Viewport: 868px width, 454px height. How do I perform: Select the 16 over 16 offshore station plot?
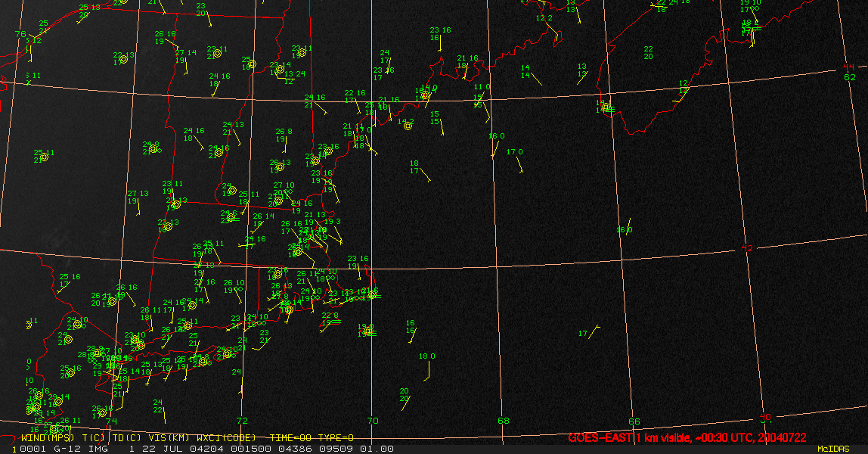[411, 331]
